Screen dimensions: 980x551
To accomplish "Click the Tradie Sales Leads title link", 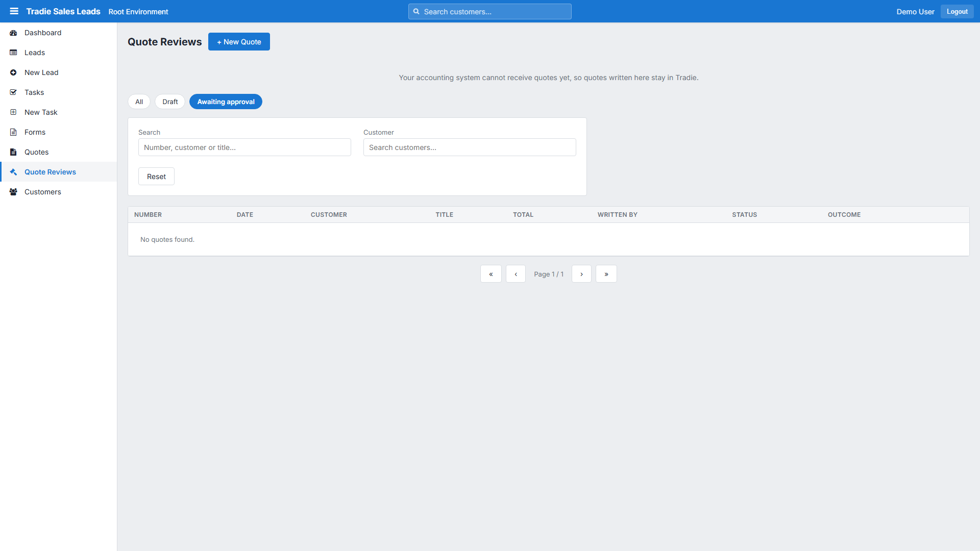I will (x=63, y=11).
